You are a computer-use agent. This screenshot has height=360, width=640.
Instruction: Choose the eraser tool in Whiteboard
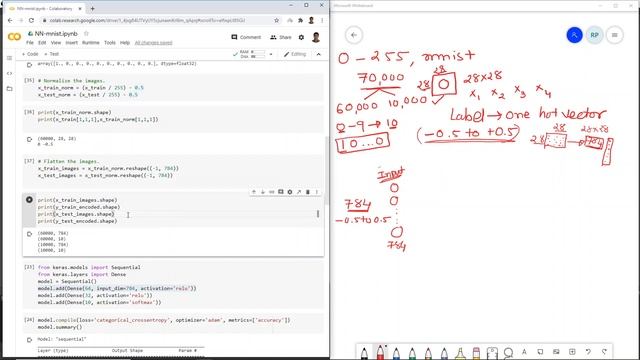(476, 353)
